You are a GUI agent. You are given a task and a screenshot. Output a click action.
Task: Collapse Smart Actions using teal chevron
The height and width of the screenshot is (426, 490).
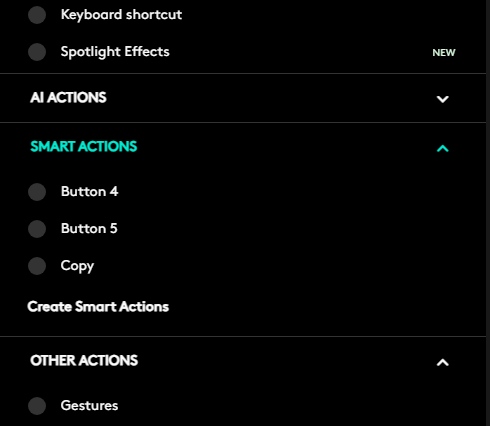coord(443,148)
